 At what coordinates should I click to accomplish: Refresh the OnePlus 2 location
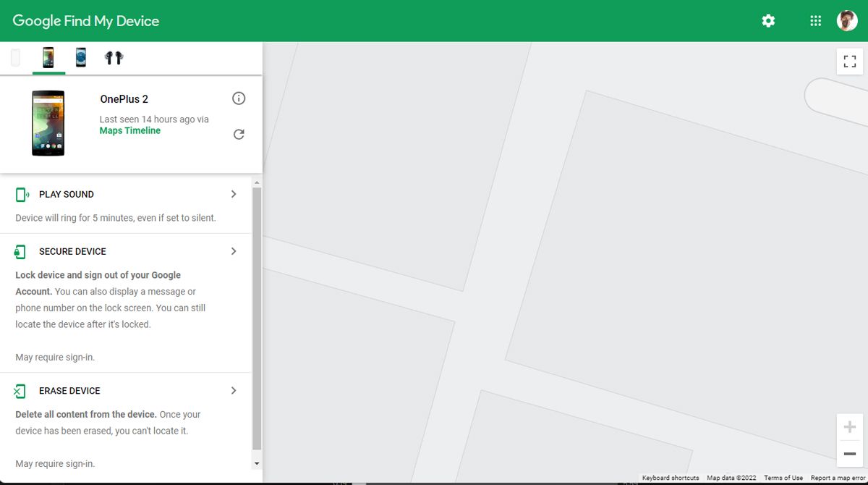click(239, 134)
